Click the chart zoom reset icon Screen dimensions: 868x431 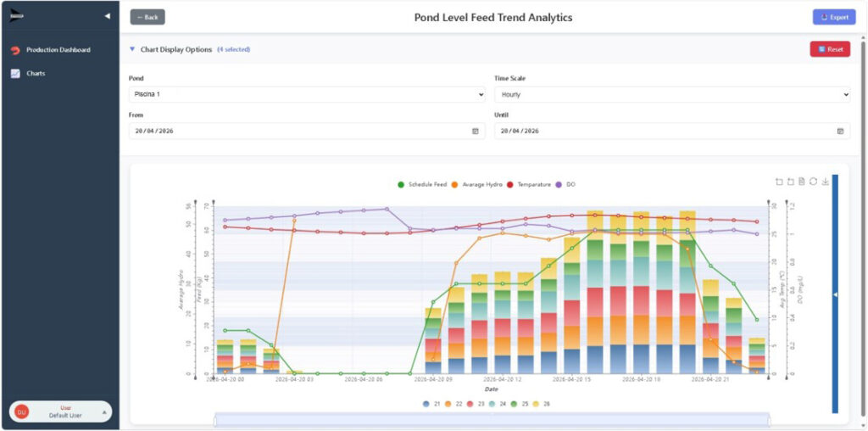[x=791, y=181]
